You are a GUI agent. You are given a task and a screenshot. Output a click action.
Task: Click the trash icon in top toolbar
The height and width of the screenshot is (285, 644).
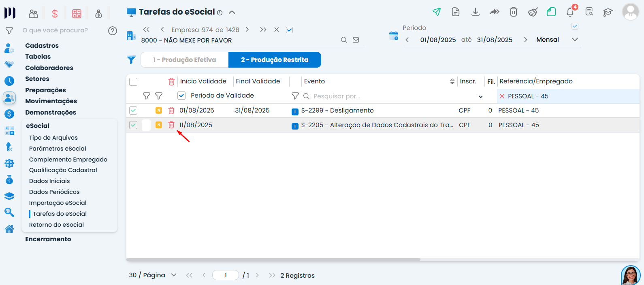[x=514, y=12]
